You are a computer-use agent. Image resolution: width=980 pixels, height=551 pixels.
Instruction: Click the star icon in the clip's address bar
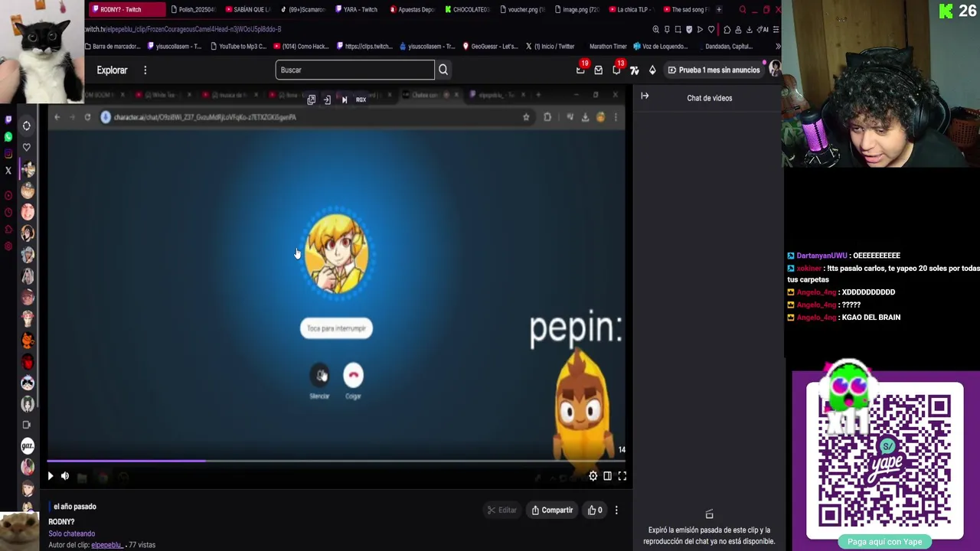coord(526,117)
